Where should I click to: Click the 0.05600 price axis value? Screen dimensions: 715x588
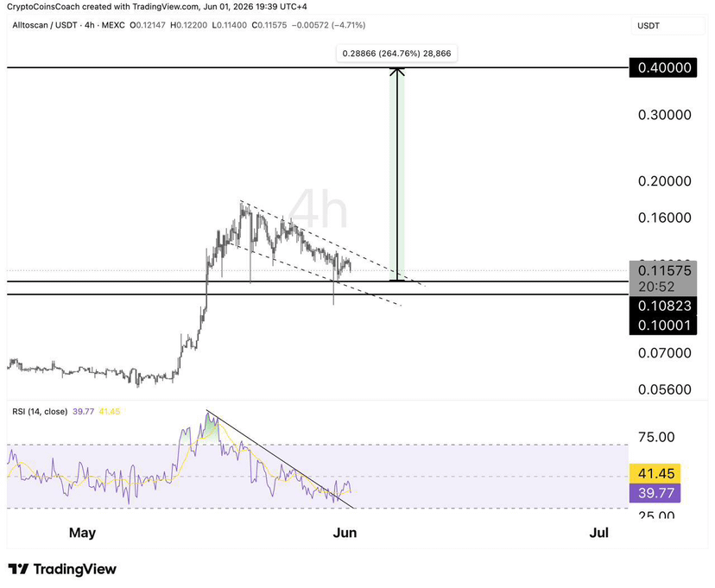click(x=664, y=389)
